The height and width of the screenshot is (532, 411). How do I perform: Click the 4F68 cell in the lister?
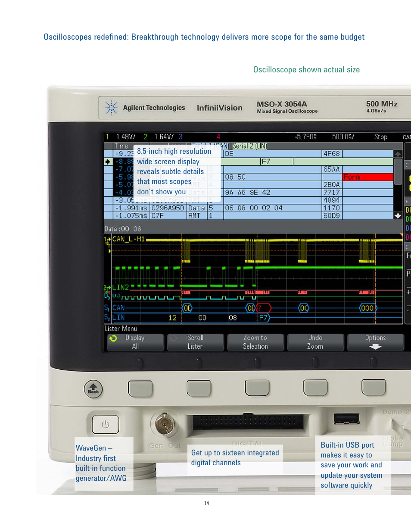(332, 154)
